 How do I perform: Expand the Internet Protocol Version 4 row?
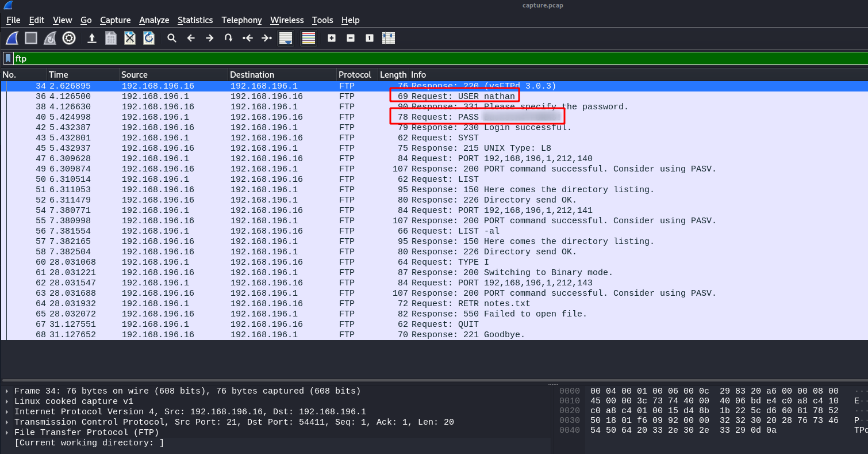point(6,411)
